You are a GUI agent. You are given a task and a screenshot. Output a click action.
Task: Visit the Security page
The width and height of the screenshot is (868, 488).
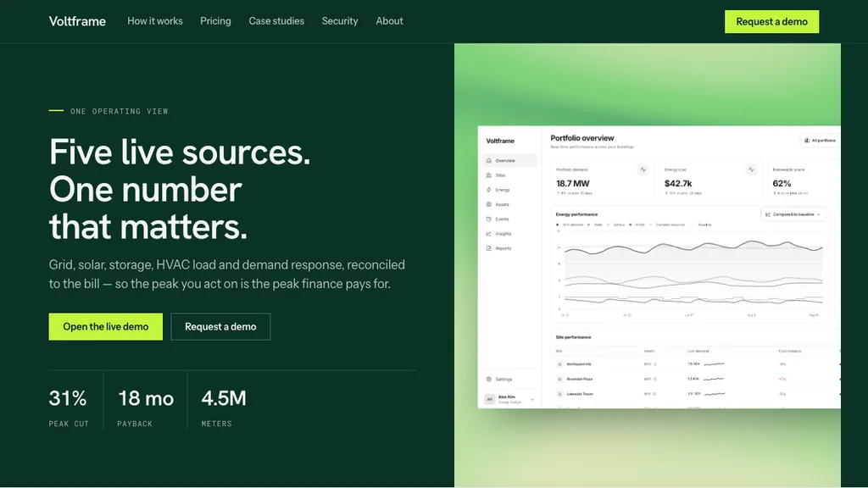tap(340, 21)
